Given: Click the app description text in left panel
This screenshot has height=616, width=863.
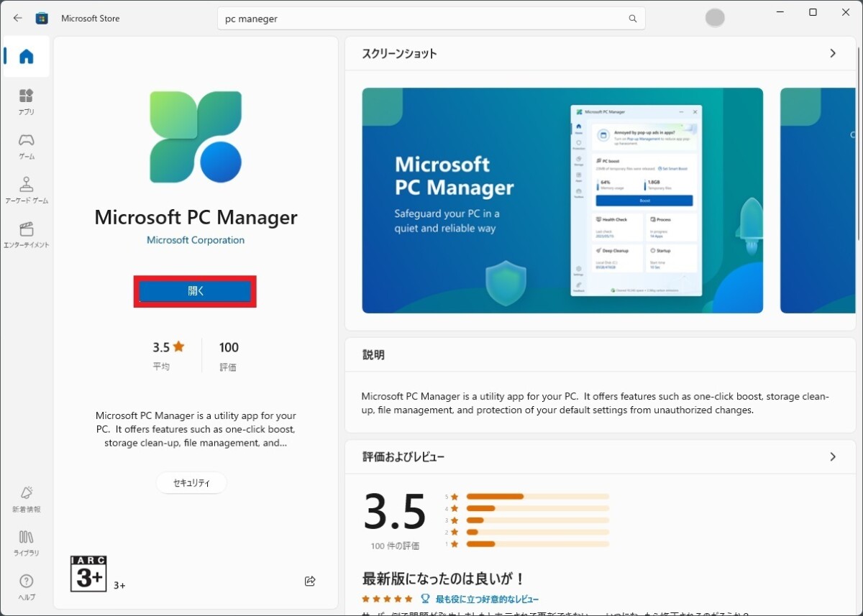Looking at the screenshot, I should pos(196,429).
